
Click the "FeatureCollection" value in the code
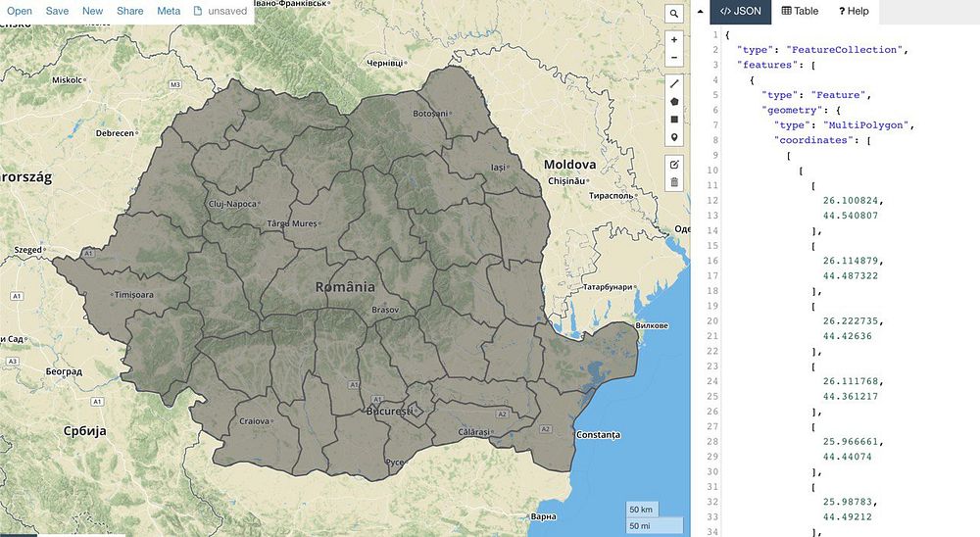click(845, 49)
